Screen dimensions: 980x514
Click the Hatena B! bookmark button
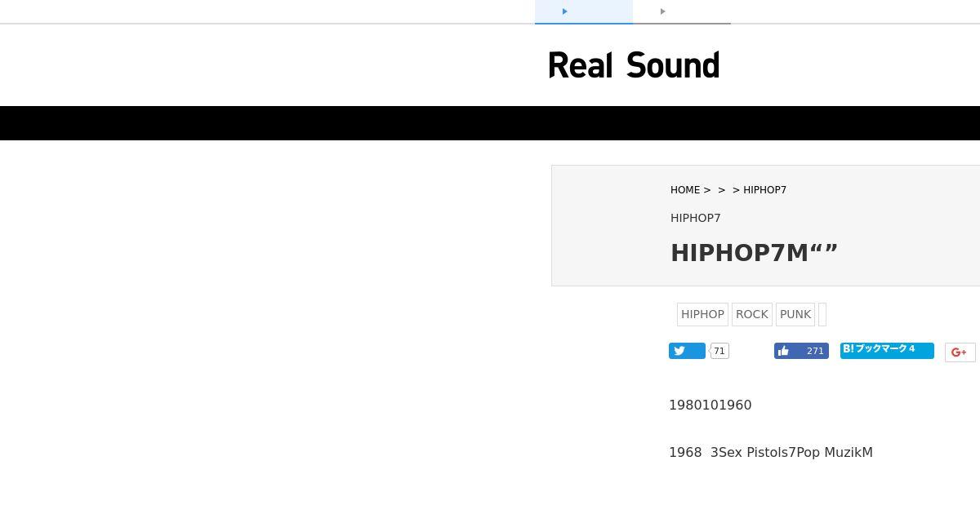[x=887, y=350]
